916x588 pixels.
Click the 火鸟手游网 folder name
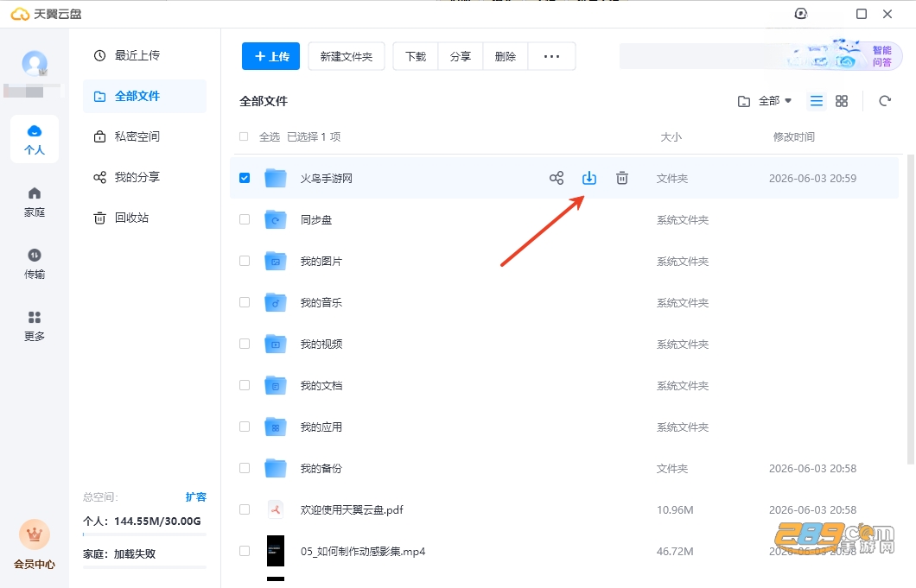coord(326,178)
